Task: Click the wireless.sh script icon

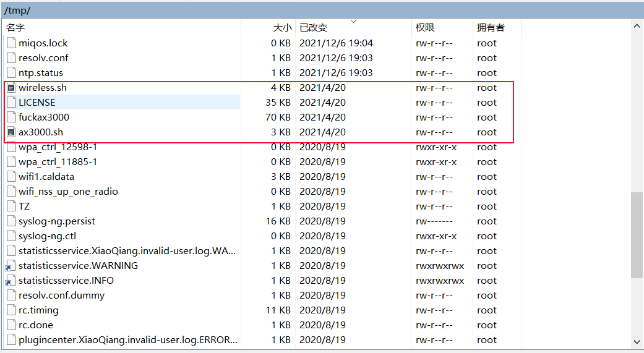Action: tap(12, 87)
